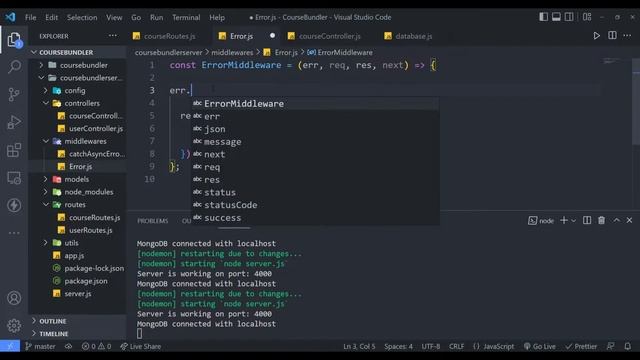Open Run and Debug view icon
The width and height of the screenshot is (640, 360).
pos(14,122)
